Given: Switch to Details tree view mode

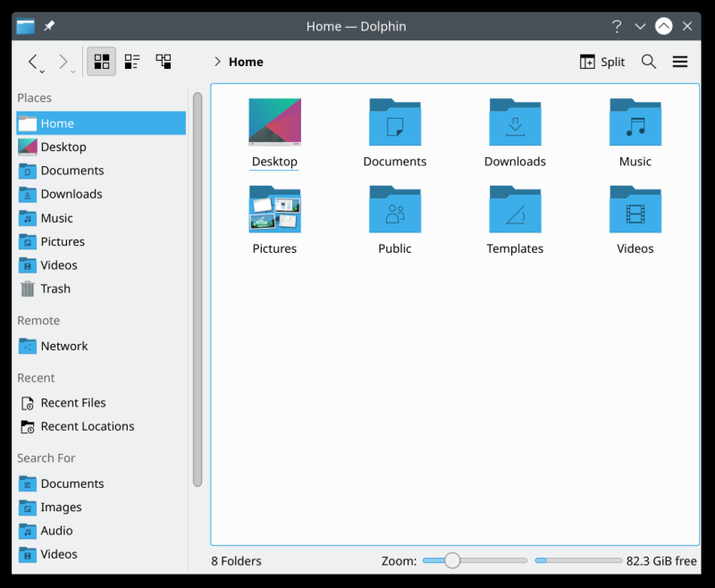Looking at the screenshot, I should [x=164, y=62].
